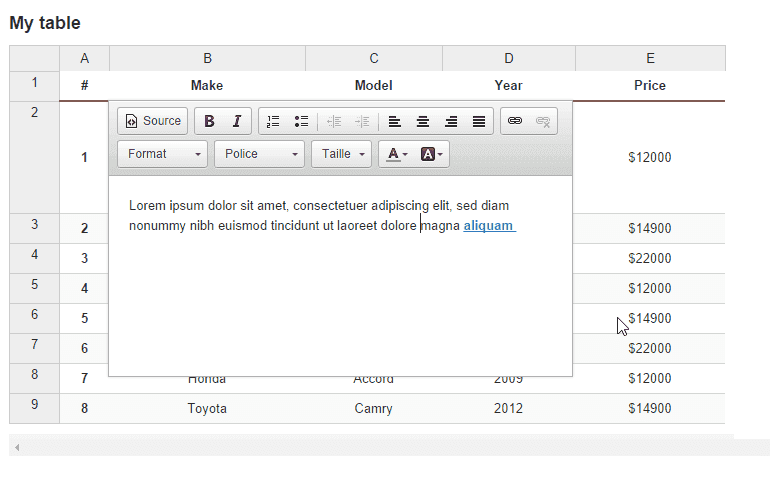
Task: Toggle italic text style
Action: [236, 121]
